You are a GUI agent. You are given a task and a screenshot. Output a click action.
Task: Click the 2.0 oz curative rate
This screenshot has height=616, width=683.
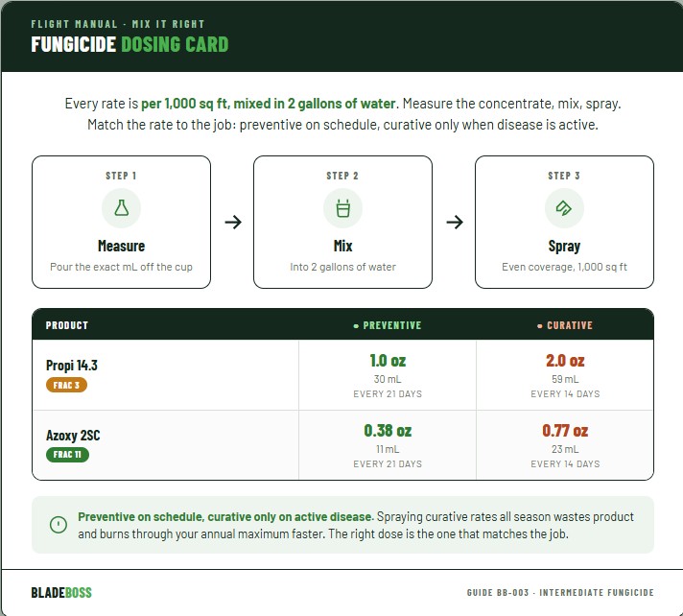click(565, 361)
